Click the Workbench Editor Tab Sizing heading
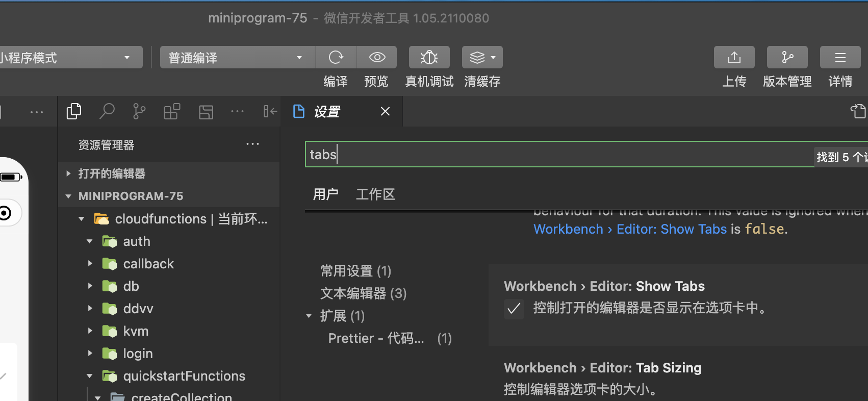The image size is (868, 401). (603, 368)
